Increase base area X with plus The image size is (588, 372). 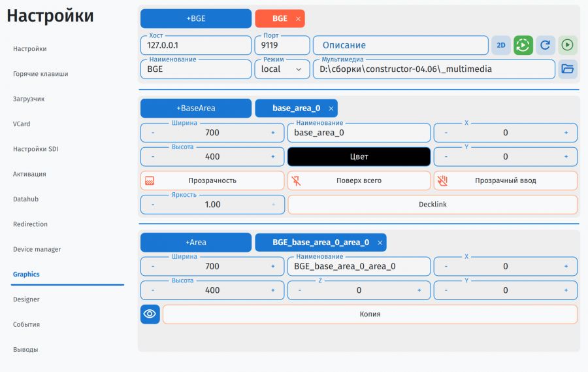566,133
